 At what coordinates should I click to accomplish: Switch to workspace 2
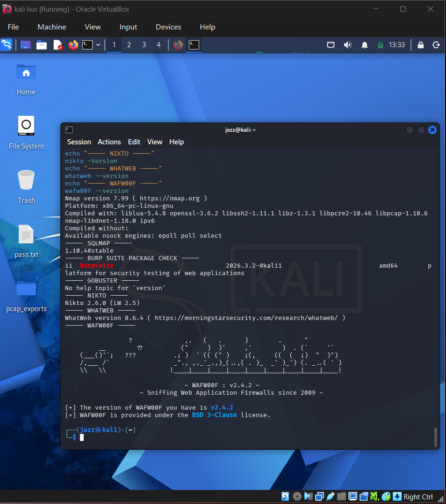click(x=129, y=45)
